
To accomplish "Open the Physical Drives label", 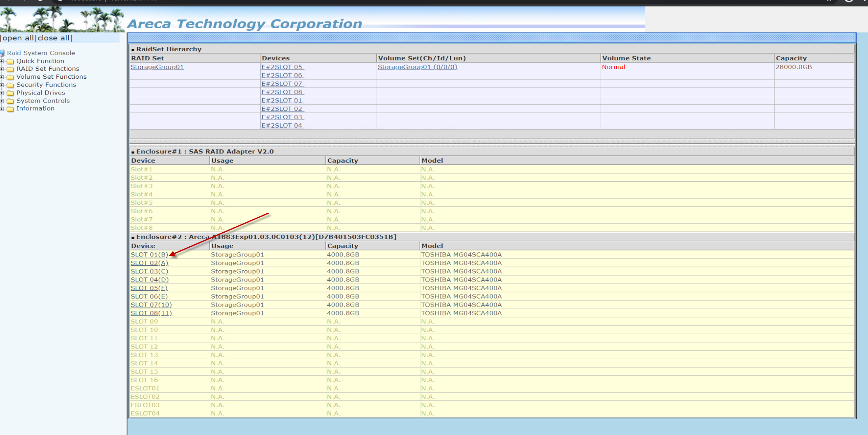I will 40,93.
